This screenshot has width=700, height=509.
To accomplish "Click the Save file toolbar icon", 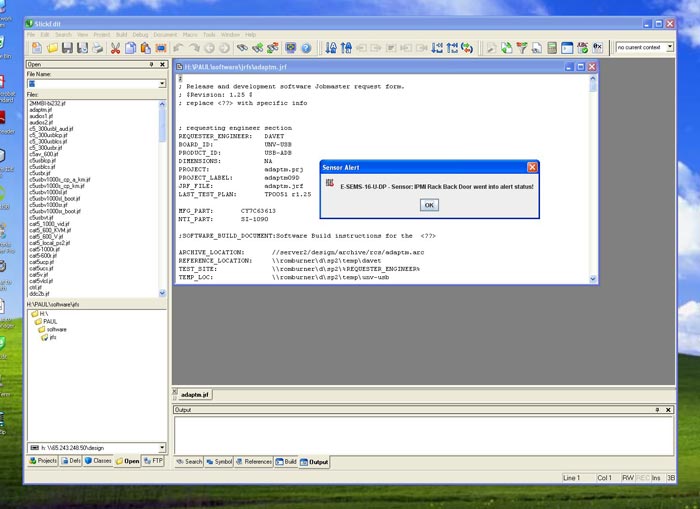I will coord(67,48).
